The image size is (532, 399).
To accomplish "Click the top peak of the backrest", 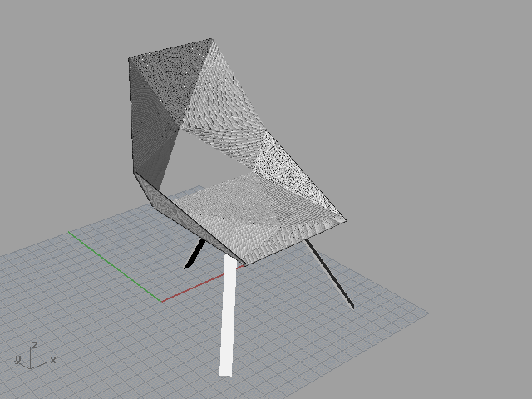I will point(209,39).
